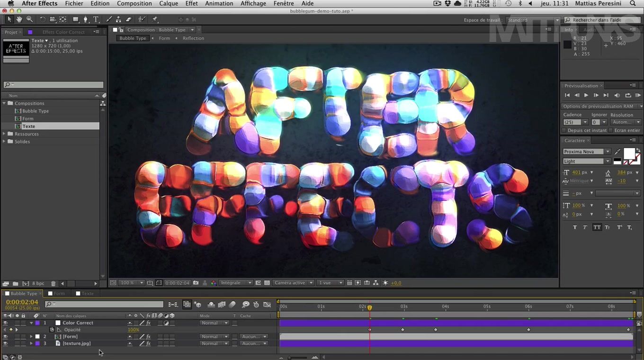Open the Composition menu in the menu bar

point(134,3)
